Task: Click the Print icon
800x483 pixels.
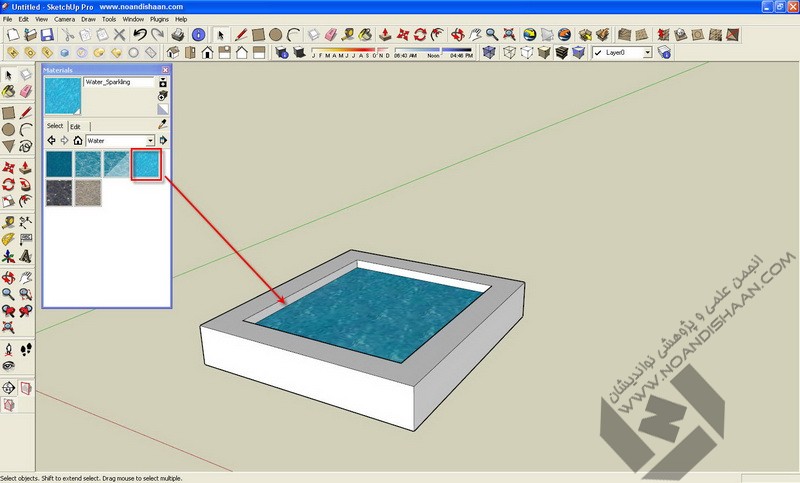Action: pos(177,34)
